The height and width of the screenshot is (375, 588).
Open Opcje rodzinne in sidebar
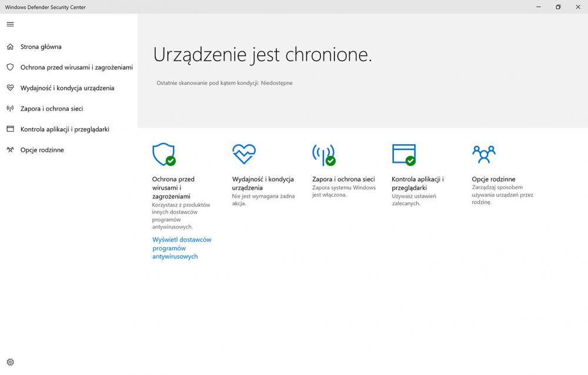(42, 150)
